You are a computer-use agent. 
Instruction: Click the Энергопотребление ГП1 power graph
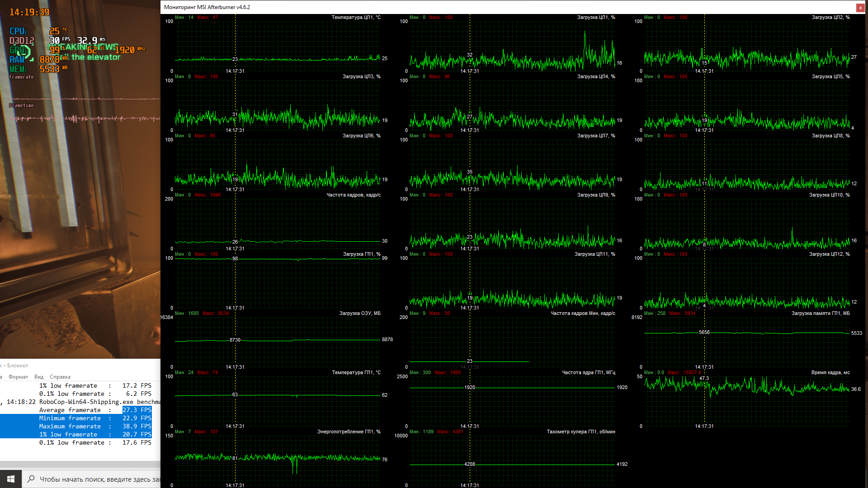(x=278, y=460)
